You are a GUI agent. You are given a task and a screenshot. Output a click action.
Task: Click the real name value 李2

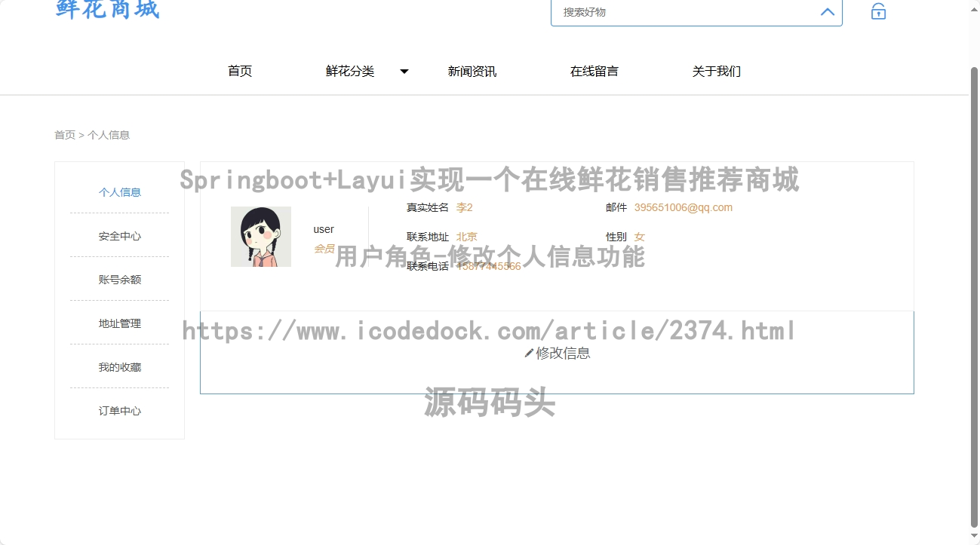pyautogui.click(x=465, y=207)
